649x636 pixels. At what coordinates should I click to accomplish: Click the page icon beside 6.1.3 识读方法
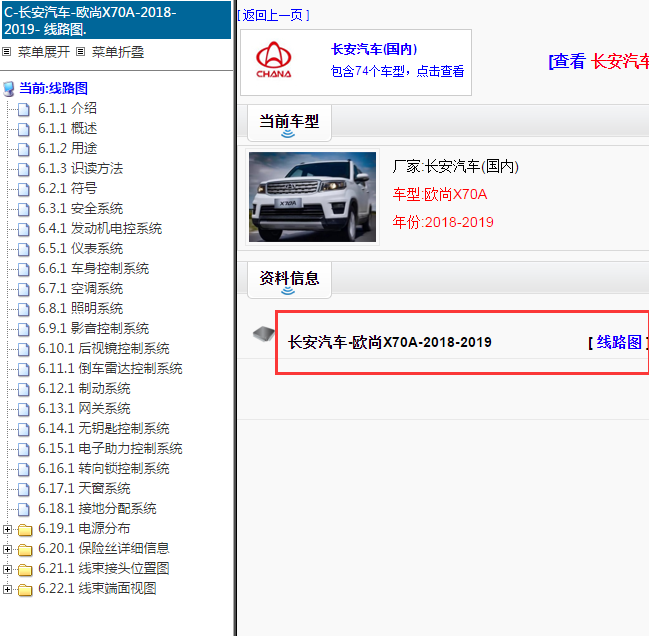(x=24, y=169)
